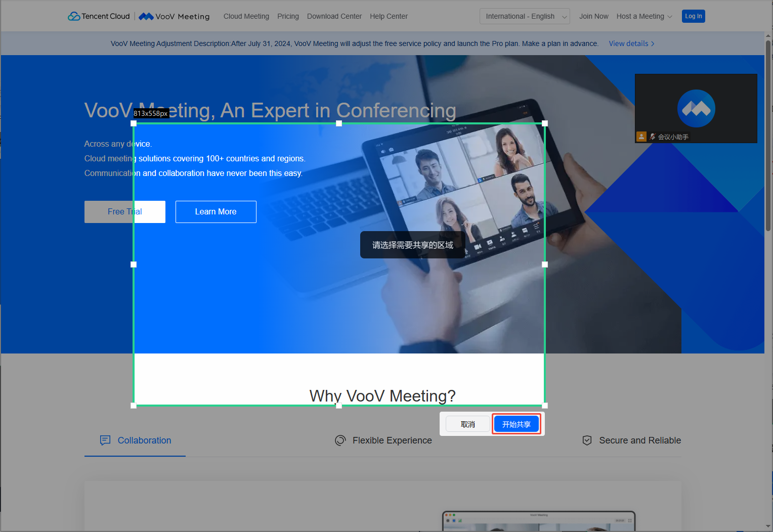Click the Learn More button
773x532 pixels.
pyautogui.click(x=216, y=212)
